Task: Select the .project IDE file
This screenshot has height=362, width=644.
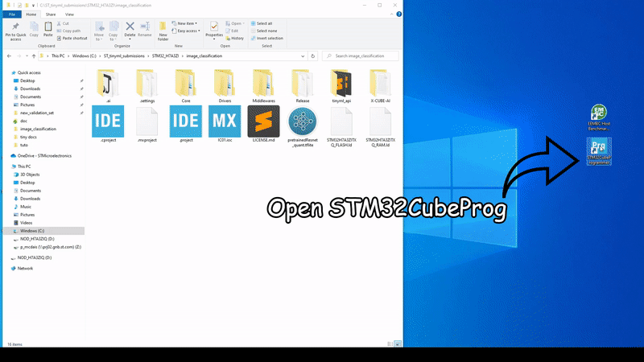Action: (186, 124)
